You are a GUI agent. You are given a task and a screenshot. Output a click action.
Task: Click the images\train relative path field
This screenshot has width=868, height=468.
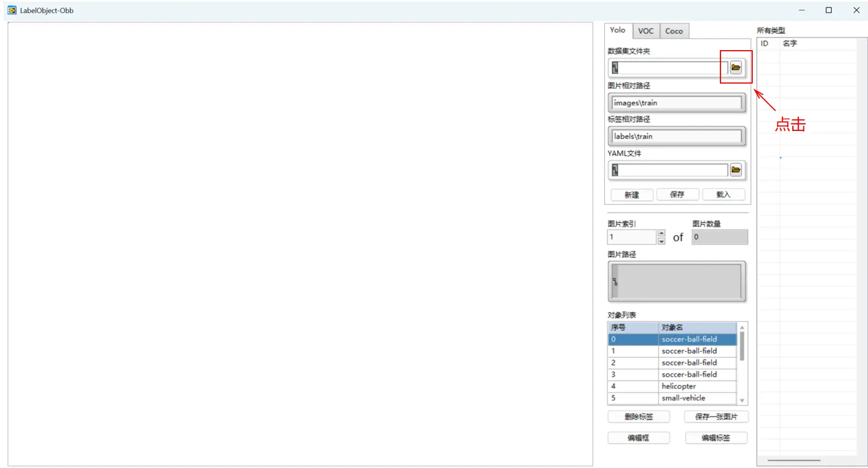pyautogui.click(x=676, y=103)
